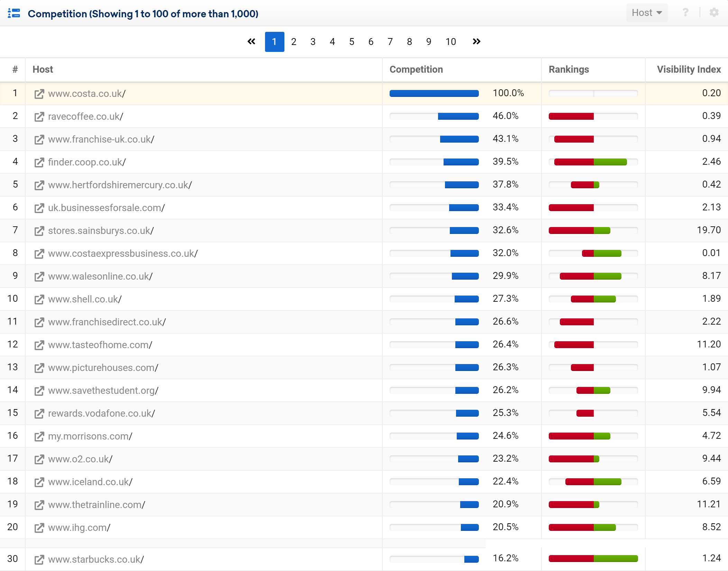The height and width of the screenshot is (571, 728).
Task: Open external link icon for www.ihg.com
Action: [39, 528]
